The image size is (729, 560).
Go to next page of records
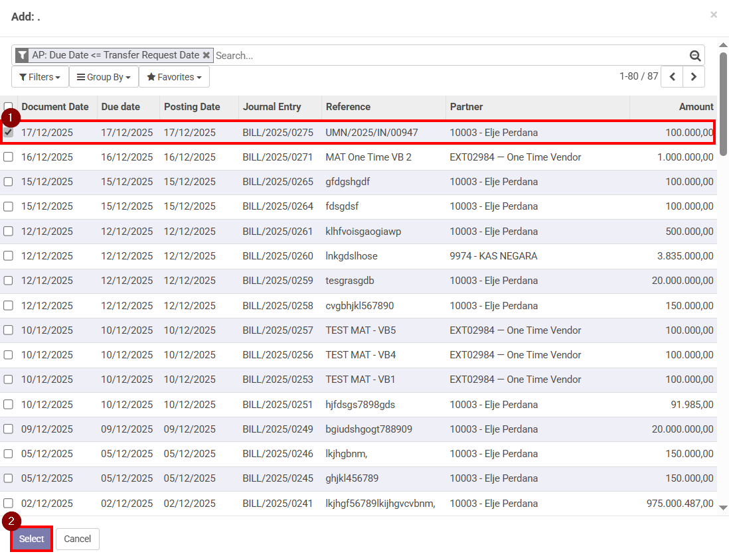click(694, 77)
